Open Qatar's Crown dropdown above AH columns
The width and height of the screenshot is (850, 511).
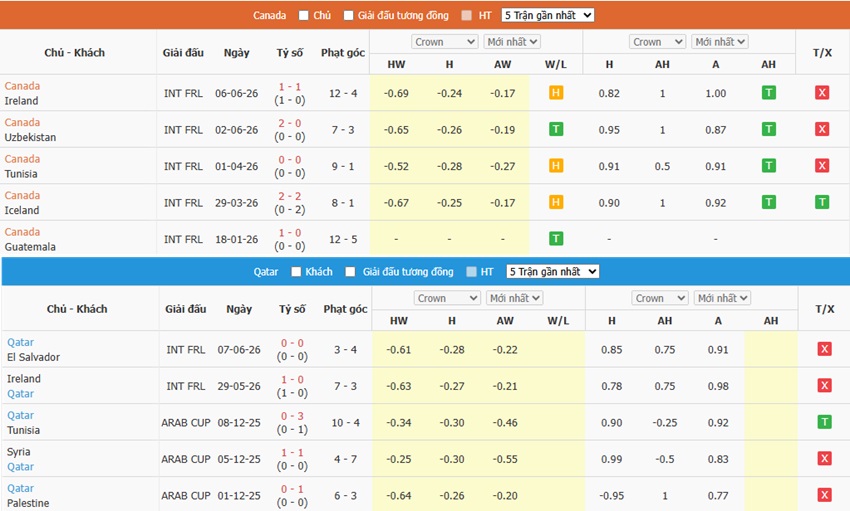coord(660,298)
